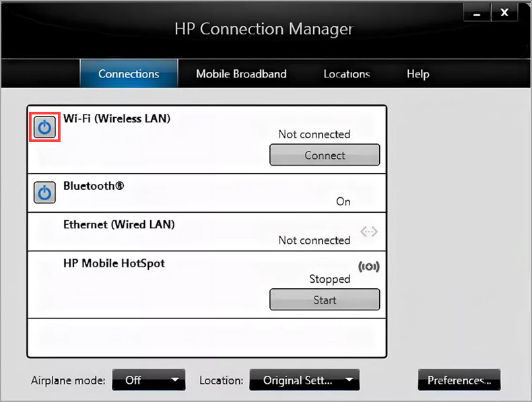Select the HP Mobile HotSpot label
This screenshot has height=402, width=532.
[114, 263]
